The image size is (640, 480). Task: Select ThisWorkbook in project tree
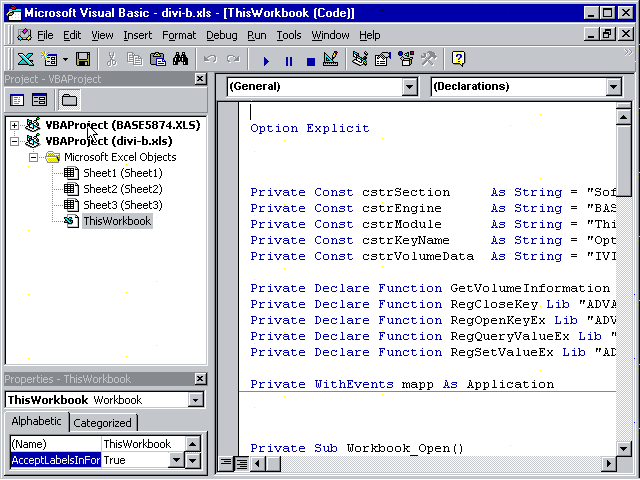tap(117, 221)
